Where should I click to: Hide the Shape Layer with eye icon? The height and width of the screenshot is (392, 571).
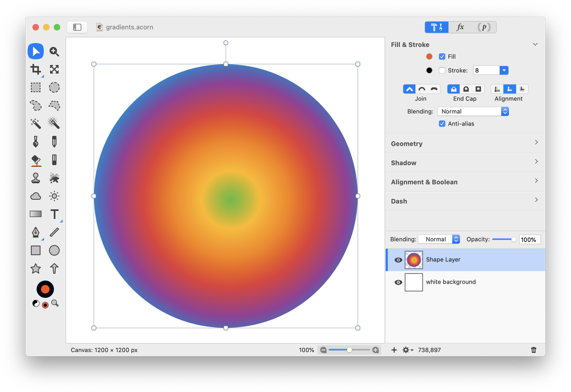pos(398,260)
